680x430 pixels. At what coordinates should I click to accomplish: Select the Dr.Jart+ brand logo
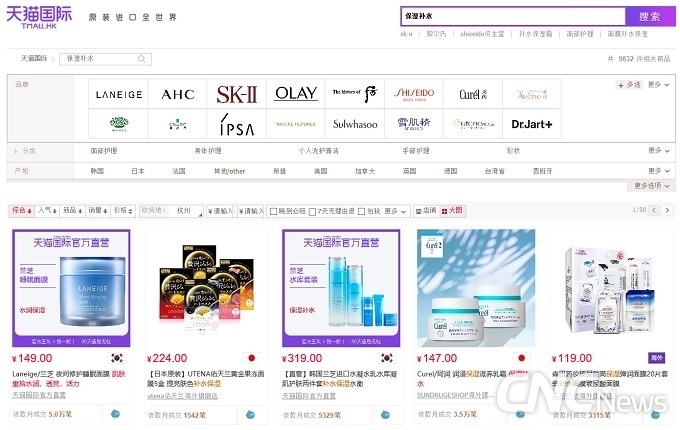pos(532,124)
